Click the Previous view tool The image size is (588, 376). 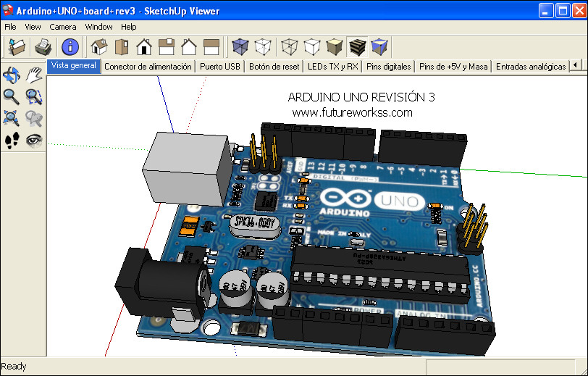[x=34, y=119]
